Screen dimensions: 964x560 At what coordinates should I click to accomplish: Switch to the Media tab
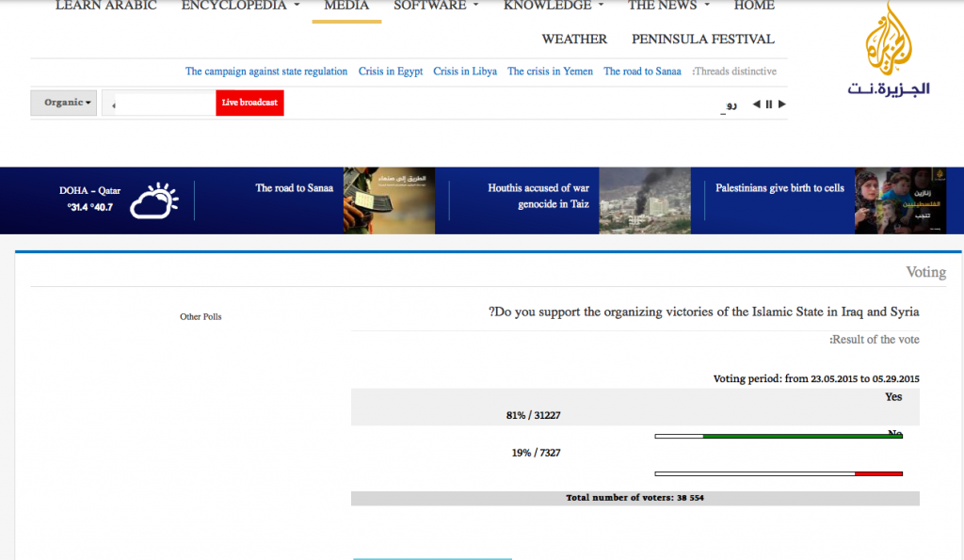pyautogui.click(x=346, y=8)
